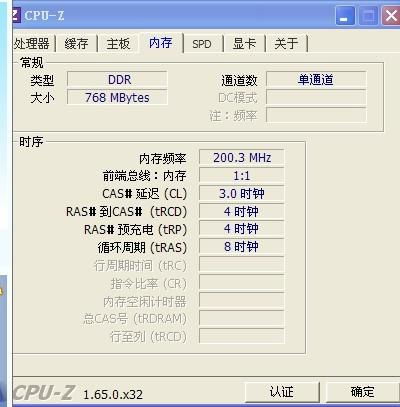The height and width of the screenshot is (407, 400).
Task: Minimize the CPU-Z window
Action: tap(345, 16)
